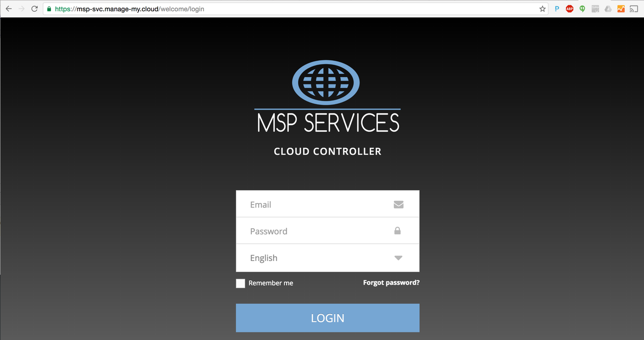
Task: Bookmark this page with the star icon
Action: [542, 9]
